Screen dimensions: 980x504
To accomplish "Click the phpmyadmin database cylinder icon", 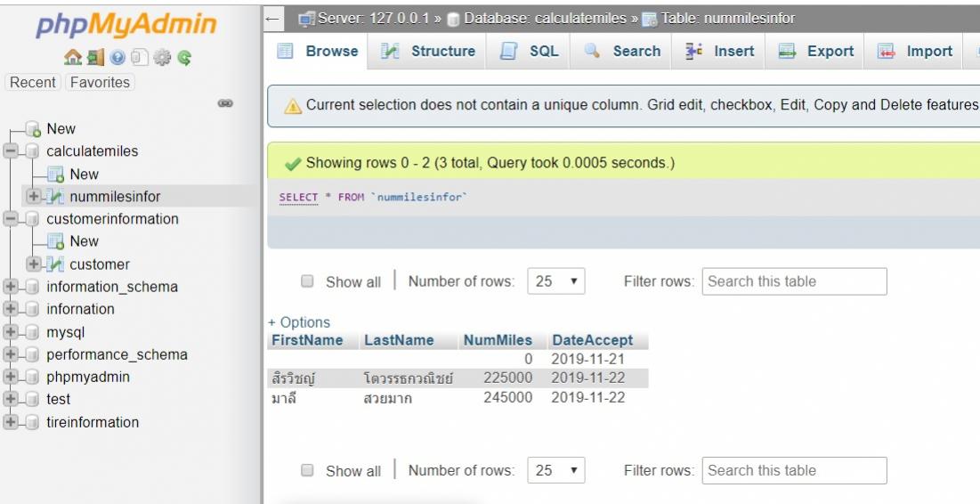I will 33,377.
